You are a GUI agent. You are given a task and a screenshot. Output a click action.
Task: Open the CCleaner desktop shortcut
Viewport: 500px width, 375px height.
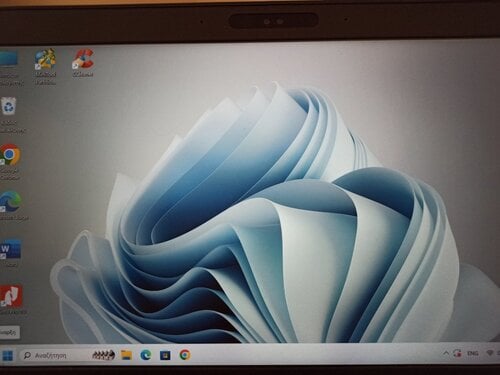pyautogui.click(x=83, y=63)
